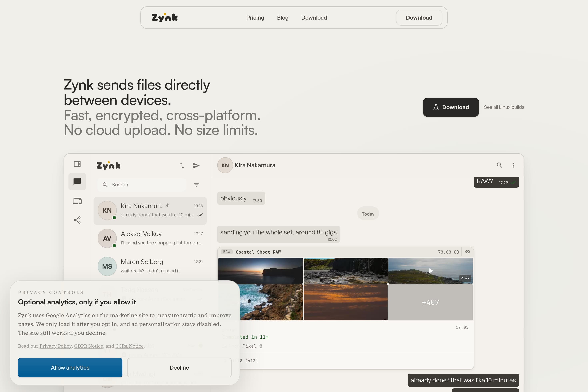Click Allow analytics button

point(70,368)
